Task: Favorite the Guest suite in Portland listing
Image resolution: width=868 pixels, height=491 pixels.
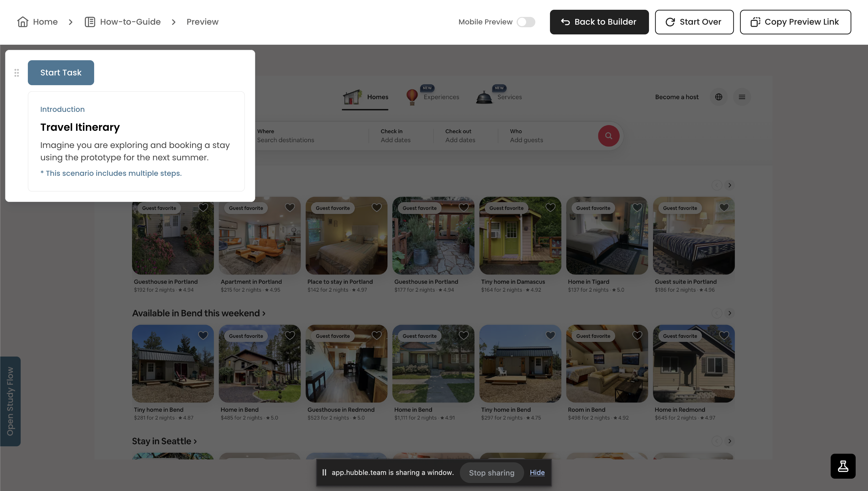Action: (x=724, y=207)
